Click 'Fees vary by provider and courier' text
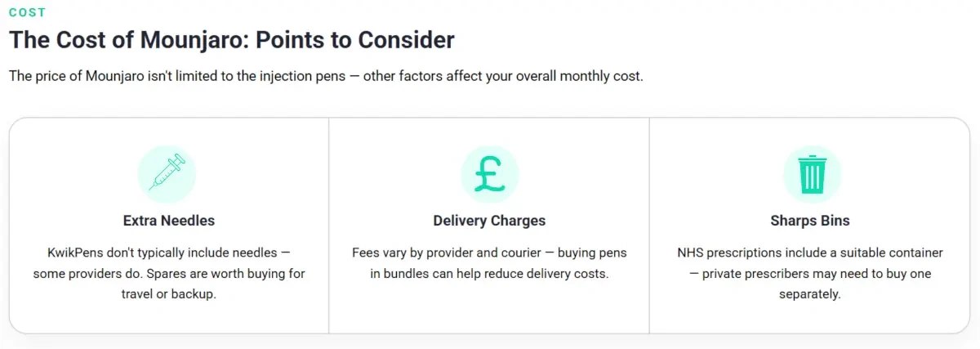980x349 pixels. [448, 253]
